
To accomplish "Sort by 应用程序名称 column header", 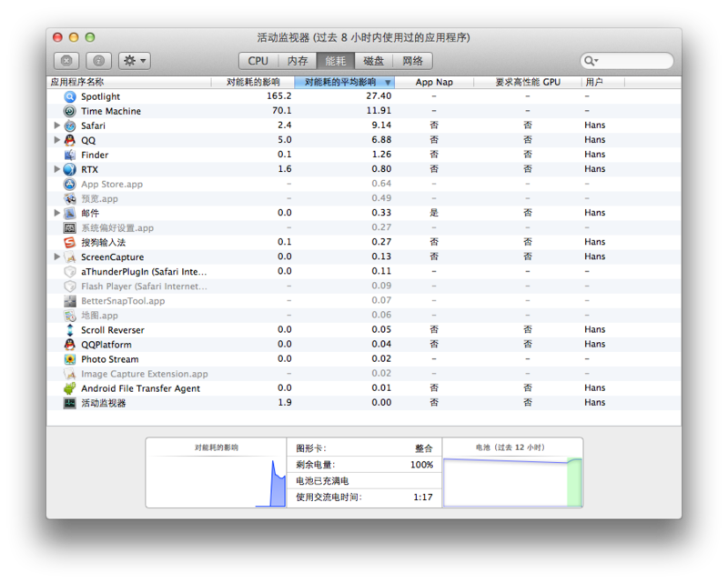I will click(x=129, y=82).
